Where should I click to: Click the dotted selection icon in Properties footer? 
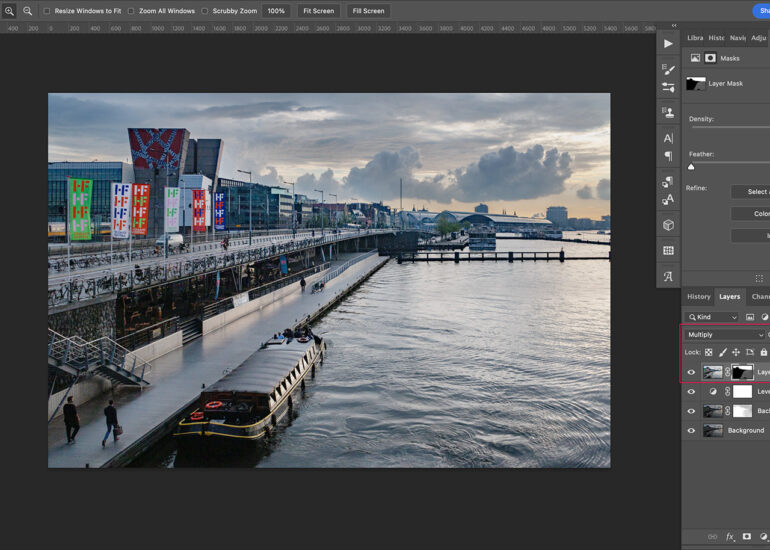759,278
